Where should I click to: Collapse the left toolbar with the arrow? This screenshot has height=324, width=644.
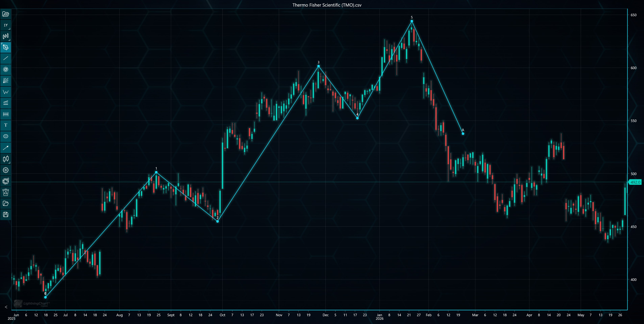coord(6,307)
